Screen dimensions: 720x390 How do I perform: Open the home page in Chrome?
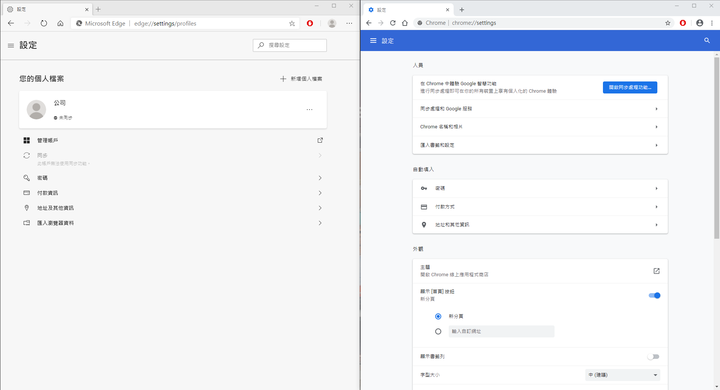click(405, 23)
